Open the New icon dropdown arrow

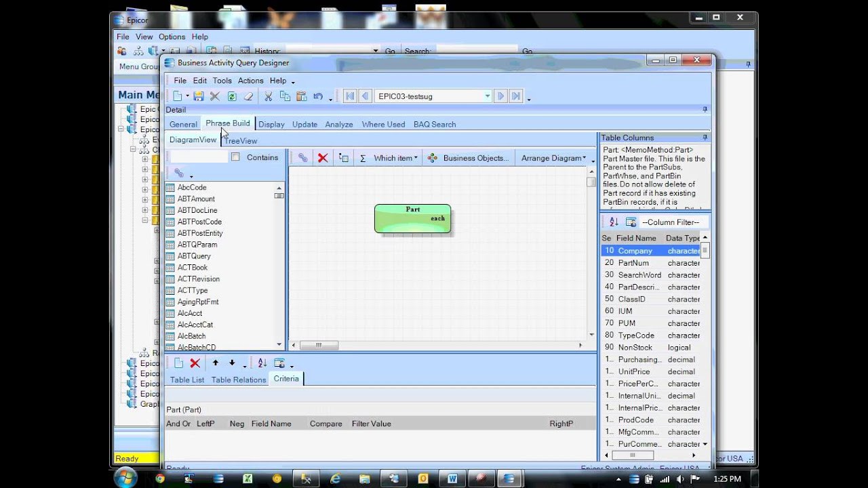tap(187, 96)
